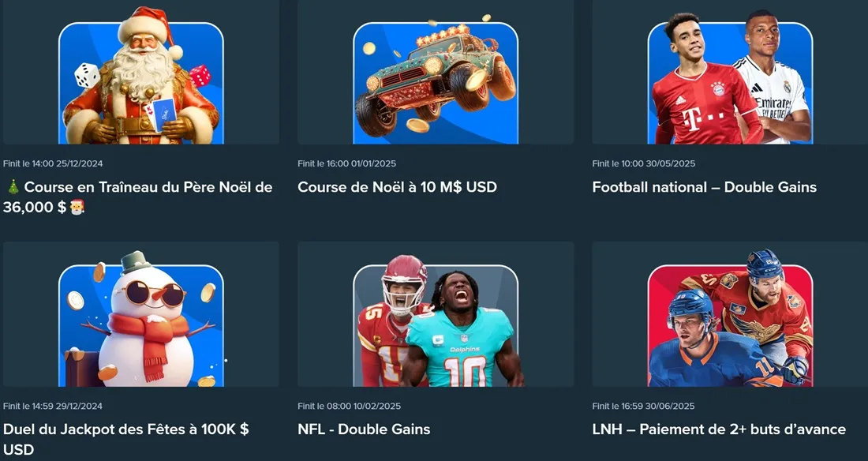Open Duel du Jackpot des Fêtes title
This screenshot has height=461, width=868.
pyautogui.click(x=126, y=440)
